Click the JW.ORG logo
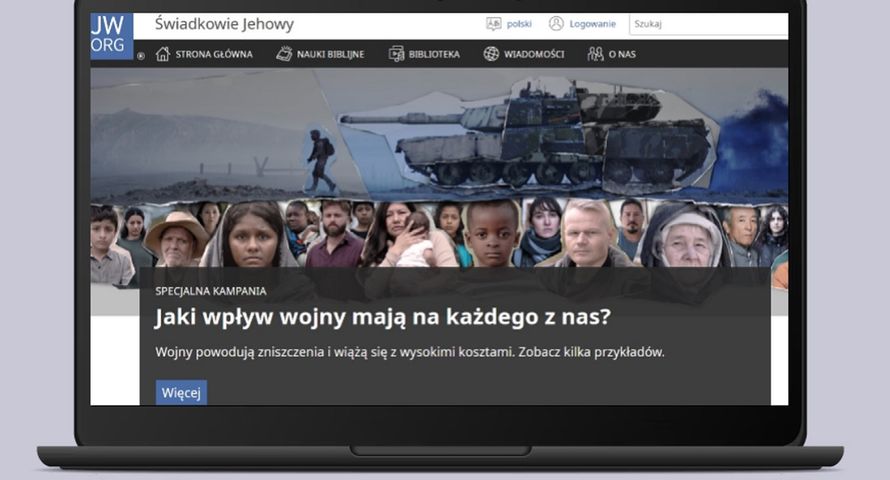890x480 pixels. tap(112, 36)
